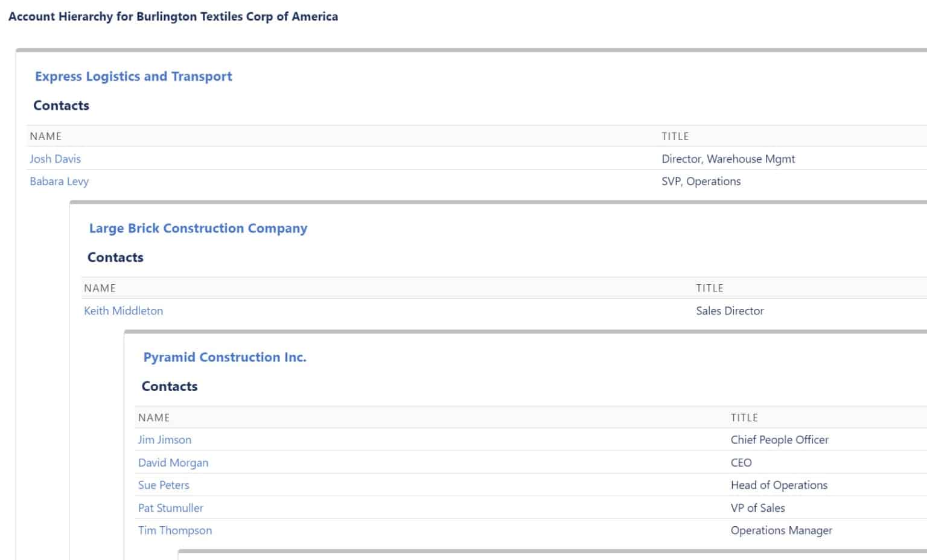927x560 pixels.
Task: Open the Large Brick Construction Company account
Action: click(x=198, y=229)
